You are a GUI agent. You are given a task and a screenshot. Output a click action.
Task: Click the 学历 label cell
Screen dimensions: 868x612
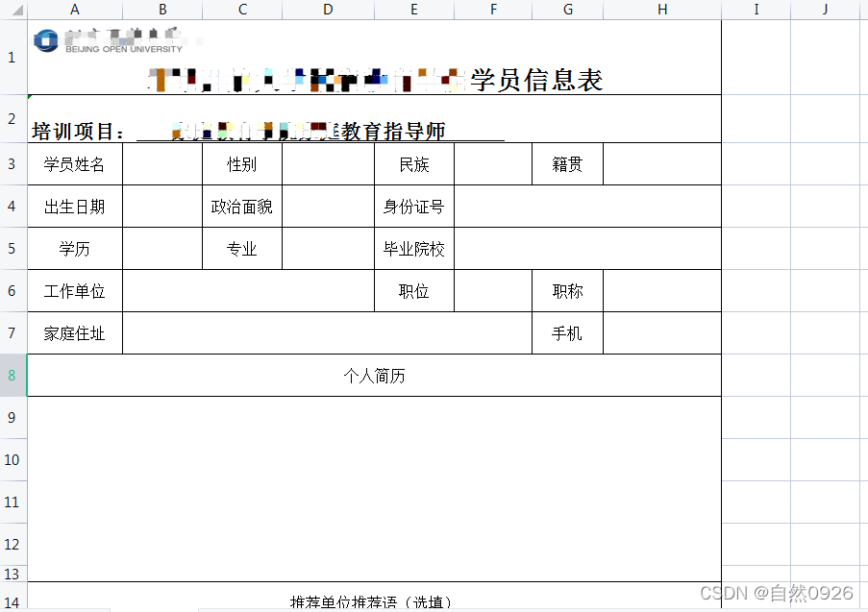(75, 249)
